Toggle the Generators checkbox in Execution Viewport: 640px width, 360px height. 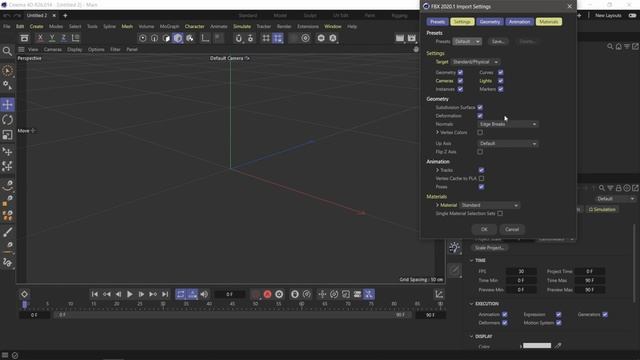[605, 314]
